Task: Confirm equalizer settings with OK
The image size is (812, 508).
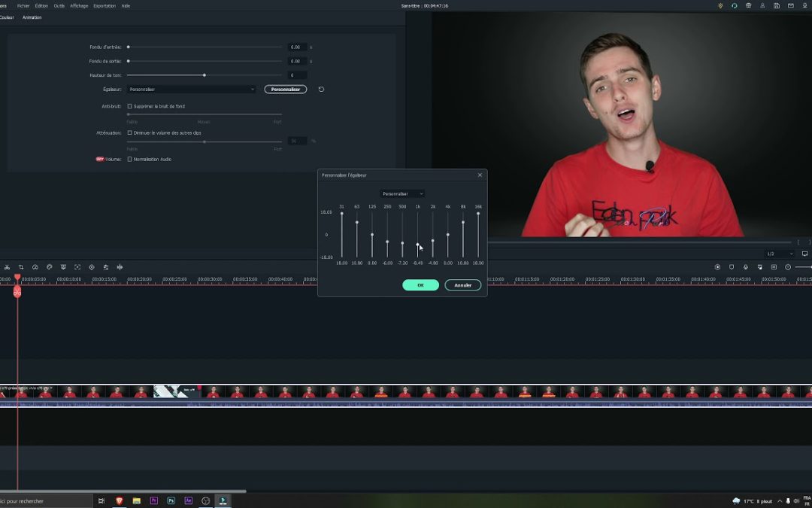Action: 420,285
